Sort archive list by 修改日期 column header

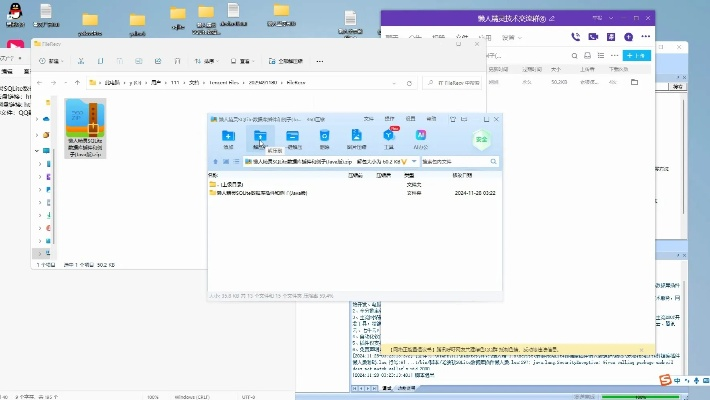[462, 175]
